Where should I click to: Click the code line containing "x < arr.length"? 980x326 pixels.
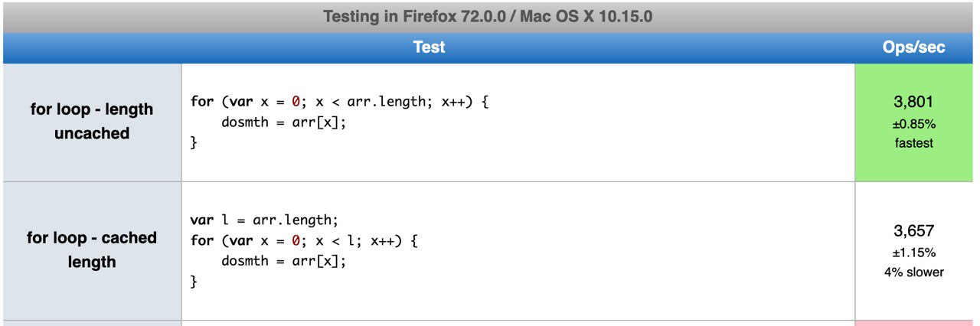339,102
